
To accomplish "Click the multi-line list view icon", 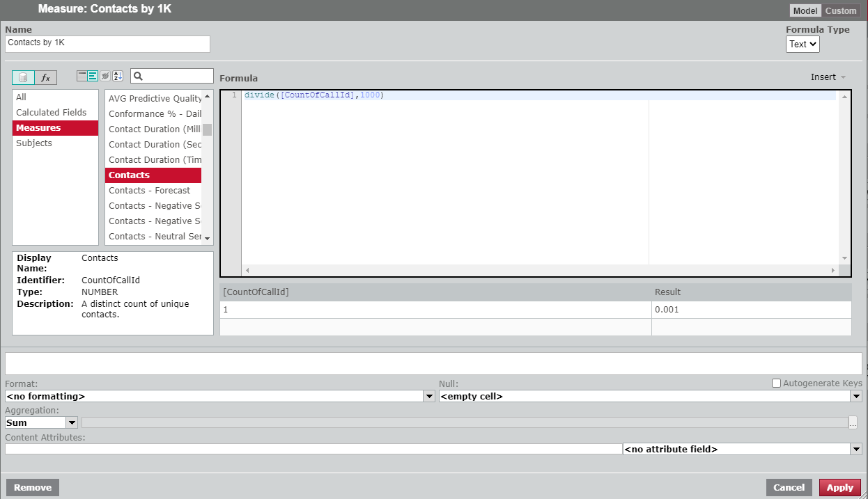I will tap(93, 76).
